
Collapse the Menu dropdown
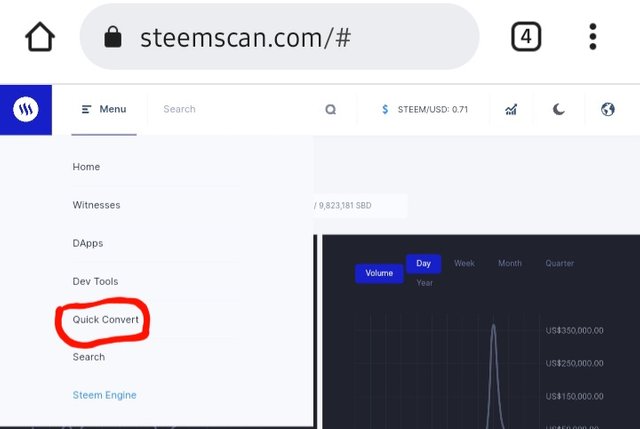point(104,110)
